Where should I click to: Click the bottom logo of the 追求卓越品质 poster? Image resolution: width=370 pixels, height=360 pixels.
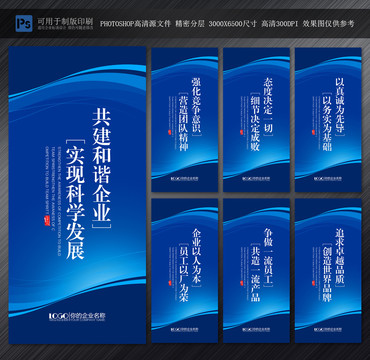(328, 329)
